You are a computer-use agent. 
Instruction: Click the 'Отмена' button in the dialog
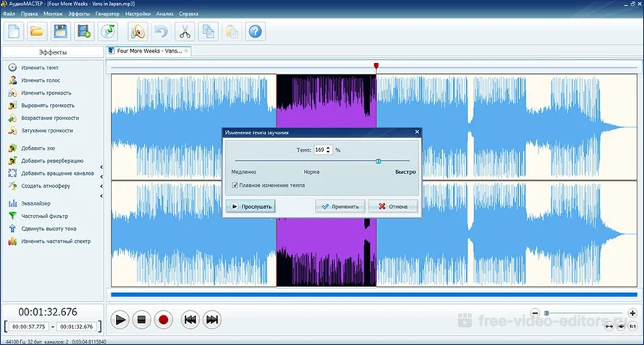(393, 206)
